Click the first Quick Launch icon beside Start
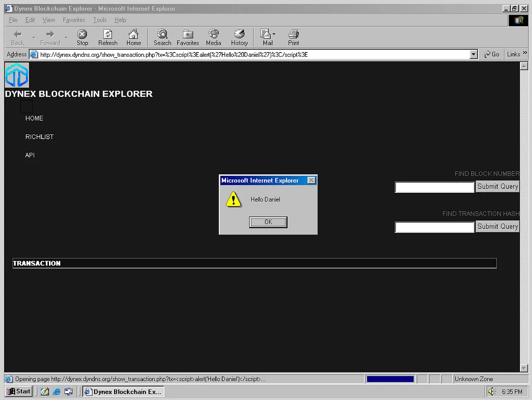532x400 pixels. click(45, 392)
